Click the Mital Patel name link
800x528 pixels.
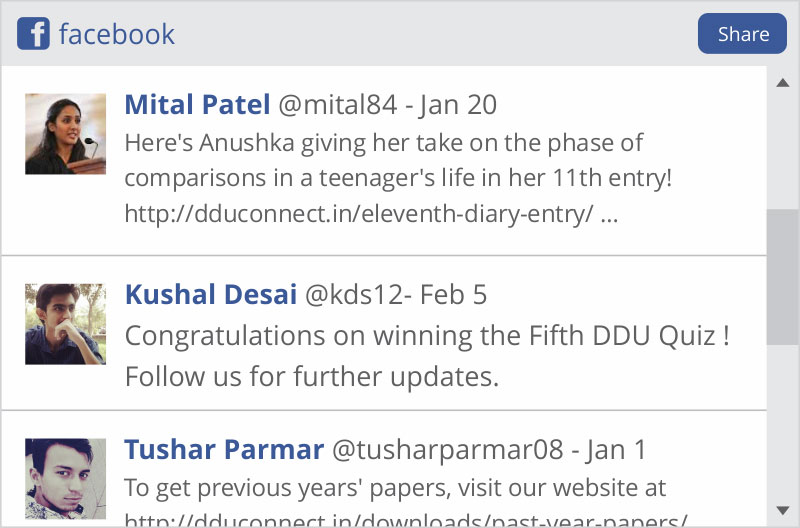pyautogui.click(x=197, y=105)
